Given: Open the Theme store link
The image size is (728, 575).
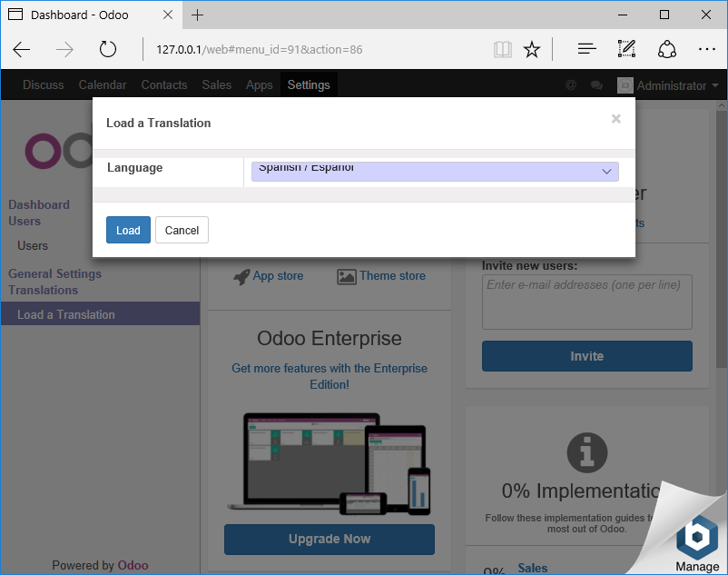Looking at the screenshot, I should (391, 275).
